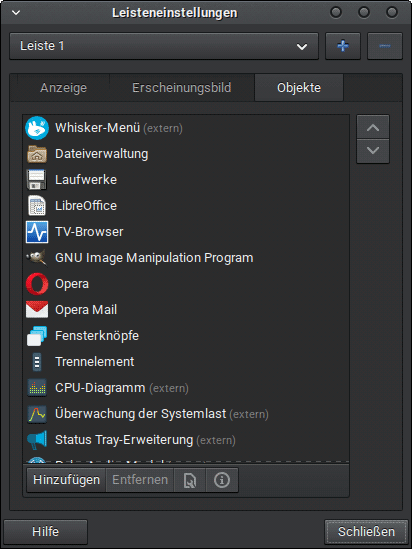
Task: Click the LibreOffice document icon
Action: [37, 206]
